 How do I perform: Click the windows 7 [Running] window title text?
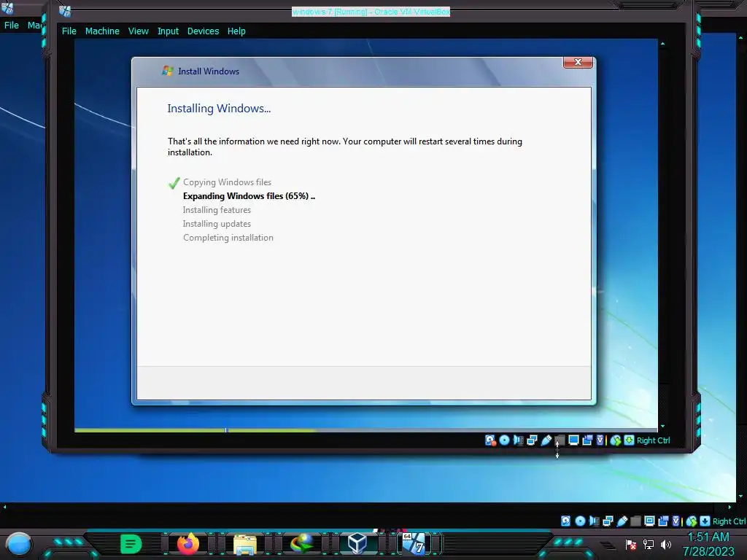click(x=371, y=12)
